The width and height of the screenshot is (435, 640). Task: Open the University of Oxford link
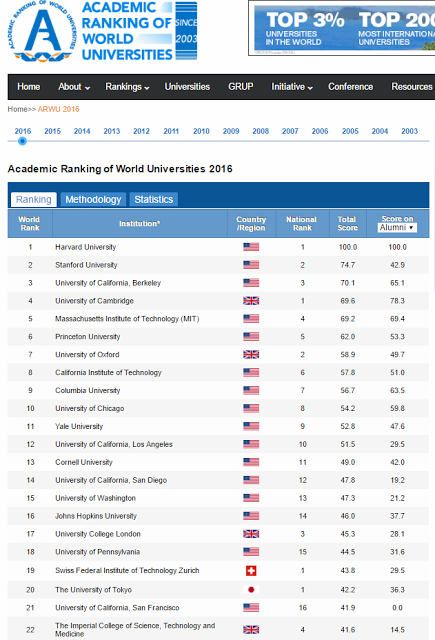[x=87, y=355]
